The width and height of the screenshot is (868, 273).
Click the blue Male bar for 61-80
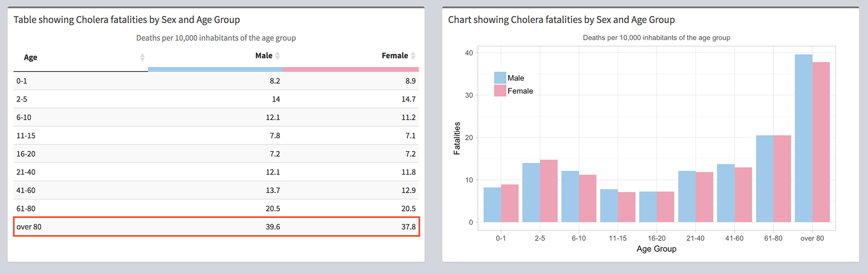tap(764, 179)
